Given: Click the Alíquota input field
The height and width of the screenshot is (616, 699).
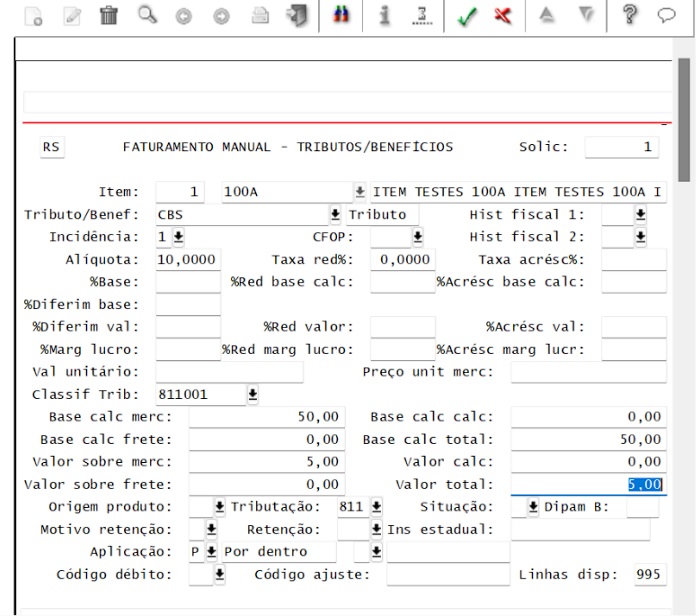Looking at the screenshot, I should point(188,259).
